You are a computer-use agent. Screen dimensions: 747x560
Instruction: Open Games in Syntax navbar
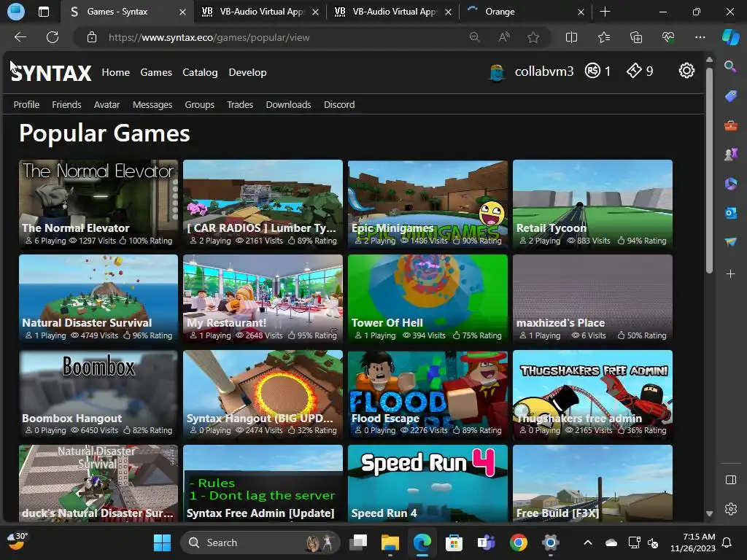point(156,72)
